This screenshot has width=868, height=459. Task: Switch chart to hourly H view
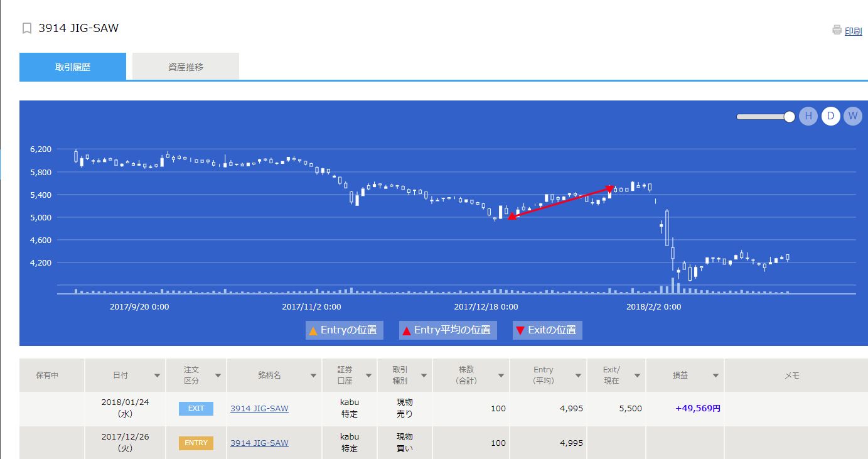pos(808,116)
